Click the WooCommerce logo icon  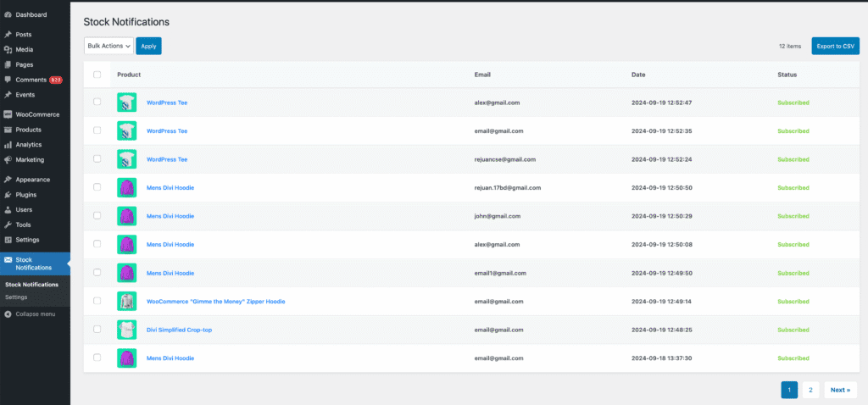(x=8, y=114)
